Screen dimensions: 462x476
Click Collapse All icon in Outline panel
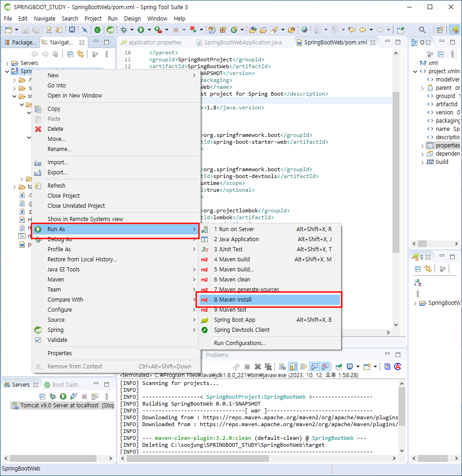tap(441, 54)
